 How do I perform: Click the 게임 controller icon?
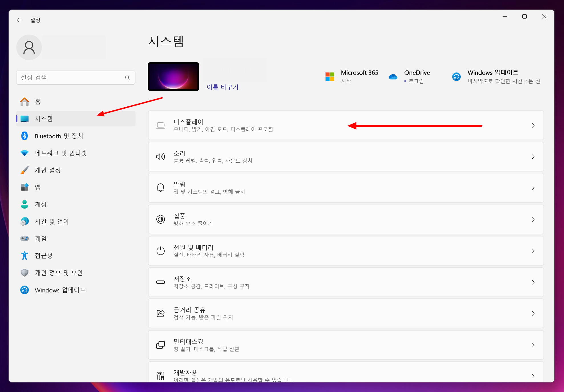pos(25,239)
